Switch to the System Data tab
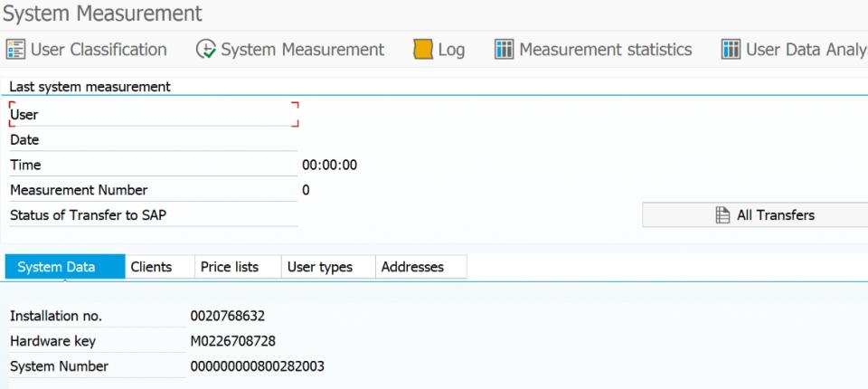Screen dimensions: 868x389 [x=64, y=267]
